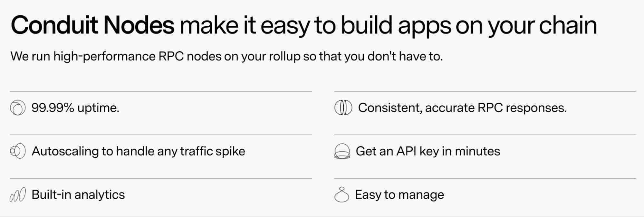Click the bold 'Conduit Nodes' heading text
Viewport: 644px width, 217px height.
tap(92, 25)
